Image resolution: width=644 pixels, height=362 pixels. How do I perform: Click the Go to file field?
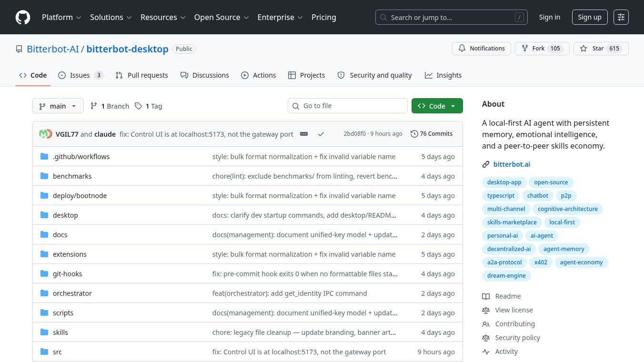pyautogui.click(x=348, y=106)
